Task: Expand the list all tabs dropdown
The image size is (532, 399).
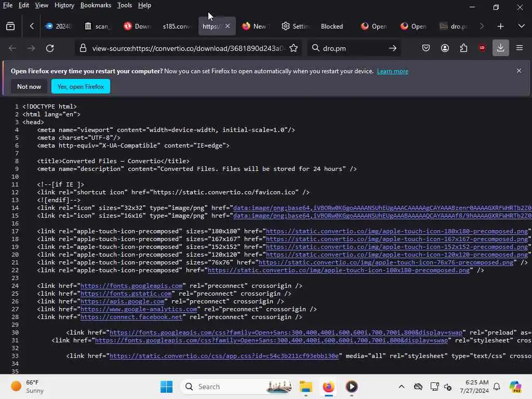Action: [522, 26]
